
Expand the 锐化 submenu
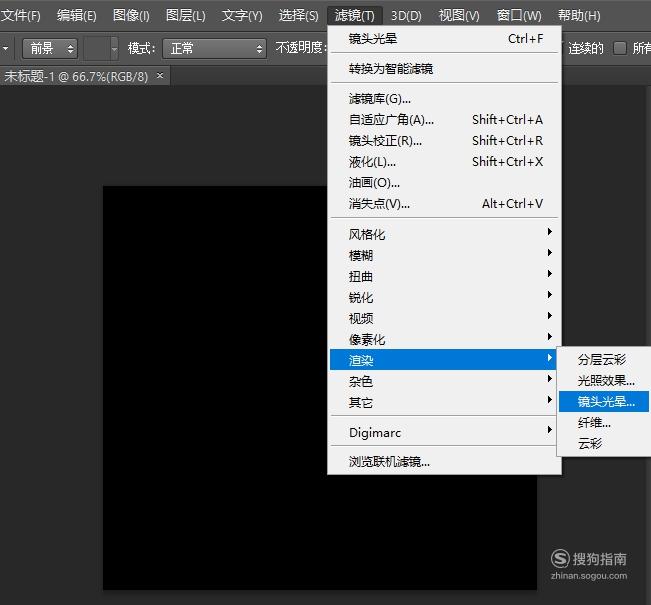tap(444, 297)
